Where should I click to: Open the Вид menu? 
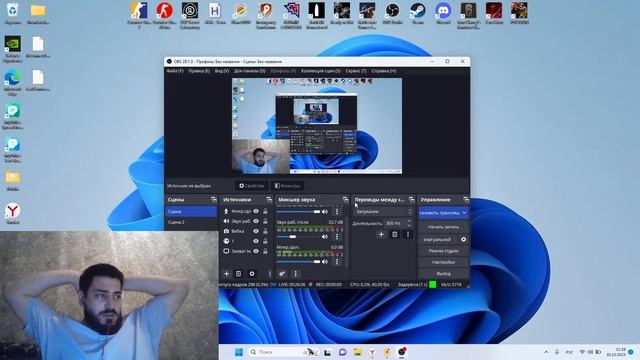tap(222, 71)
